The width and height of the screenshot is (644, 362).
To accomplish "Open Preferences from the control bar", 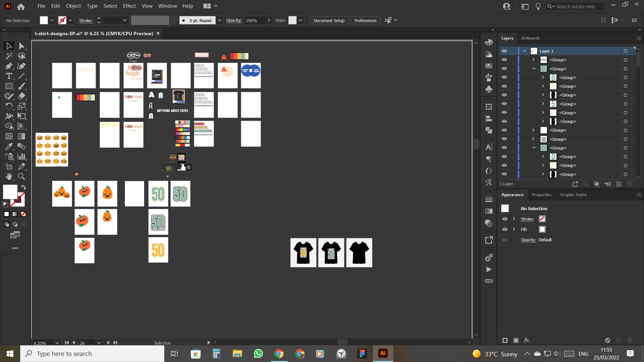I will [365, 20].
